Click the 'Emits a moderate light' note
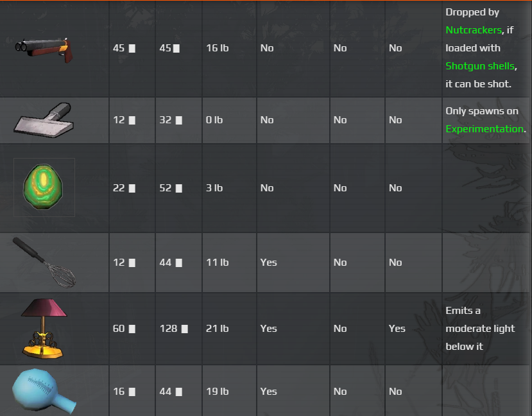 (480, 329)
